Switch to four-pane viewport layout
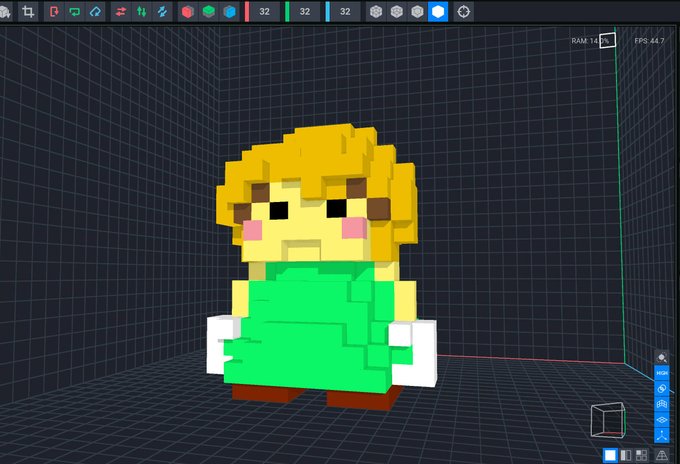Screen dimensions: 680x464 pos(641,455)
